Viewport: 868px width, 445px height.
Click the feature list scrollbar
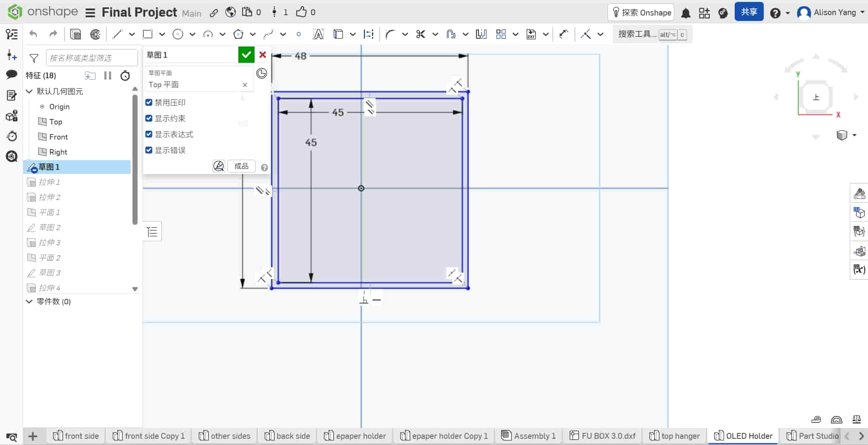coord(135,159)
